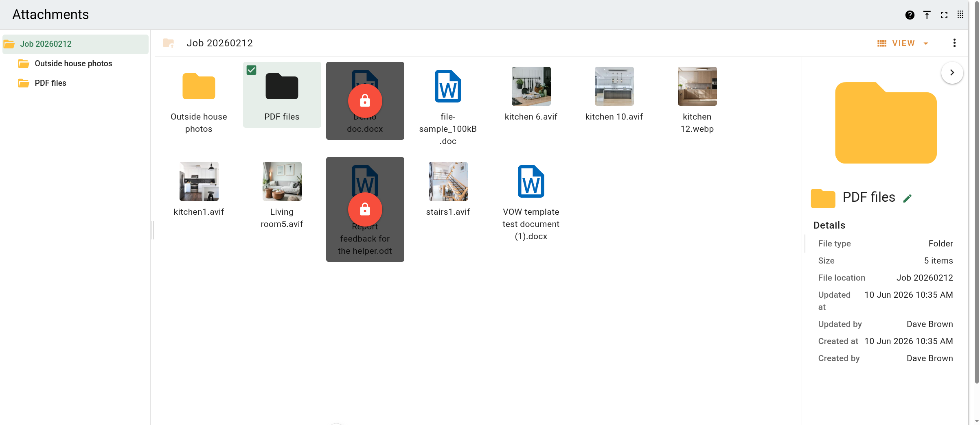Viewport: 980px width, 425px height.
Task: Open stairs1.avif thumbnail
Action: tap(448, 181)
